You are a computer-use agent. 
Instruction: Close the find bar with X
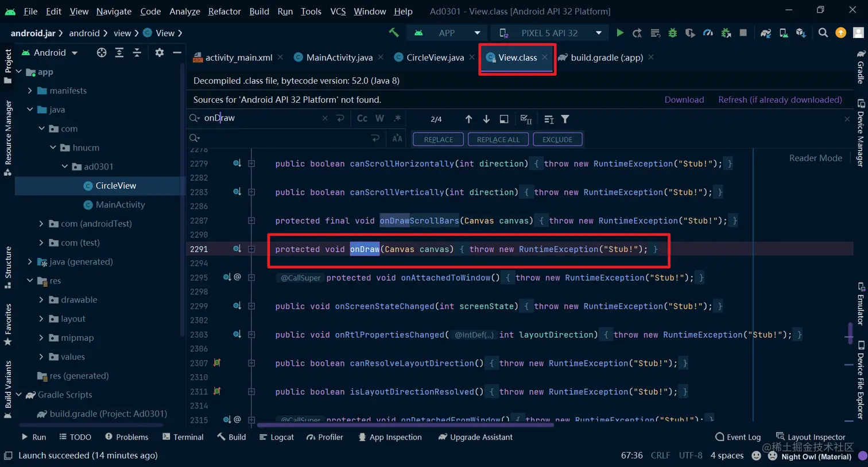tap(847, 119)
